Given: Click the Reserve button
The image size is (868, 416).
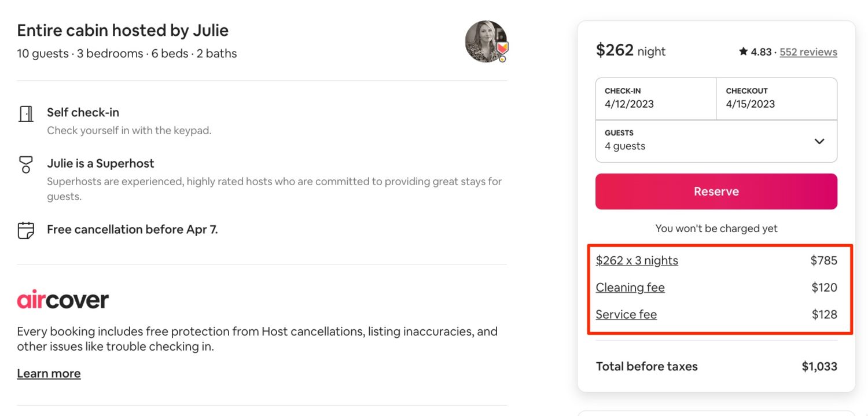Looking at the screenshot, I should pyautogui.click(x=716, y=191).
